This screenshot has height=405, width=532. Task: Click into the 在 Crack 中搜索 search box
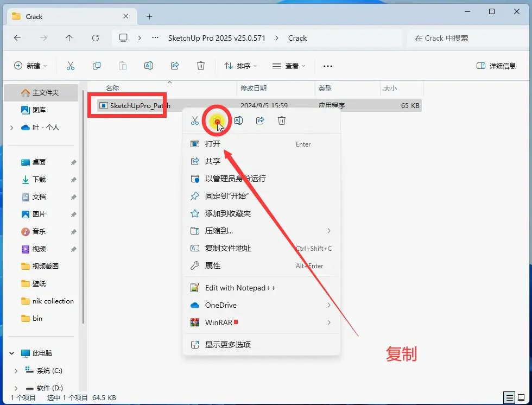(467, 38)
